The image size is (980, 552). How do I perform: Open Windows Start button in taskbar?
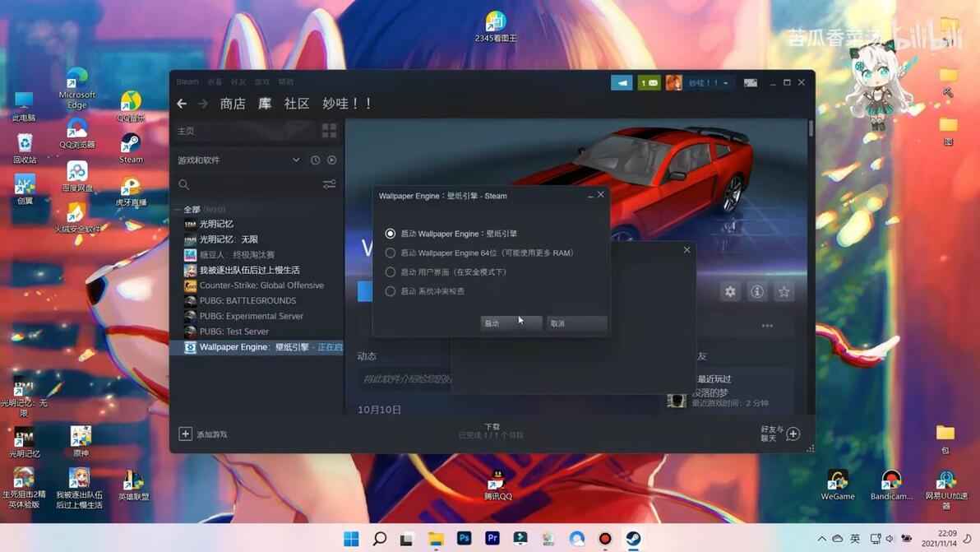pyautogui.click(x=351, y=538)
